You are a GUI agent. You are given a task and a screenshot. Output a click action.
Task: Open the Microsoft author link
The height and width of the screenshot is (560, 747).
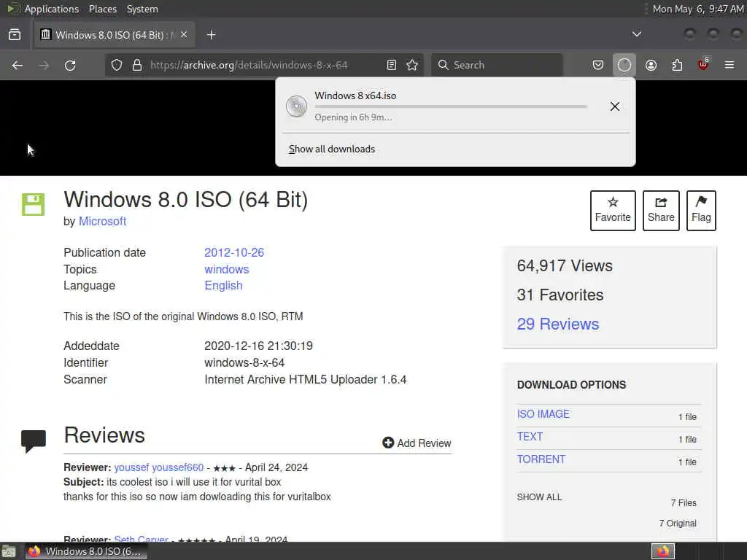coord(102,222)
